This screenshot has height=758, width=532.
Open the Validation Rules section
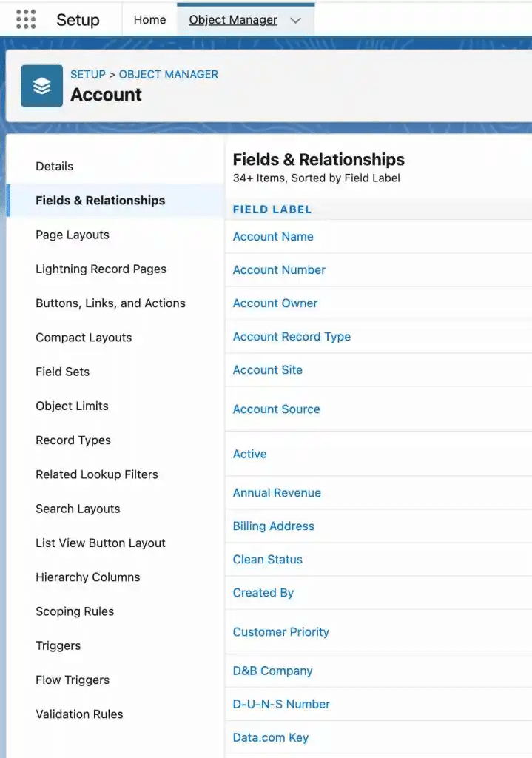[80, 714]
